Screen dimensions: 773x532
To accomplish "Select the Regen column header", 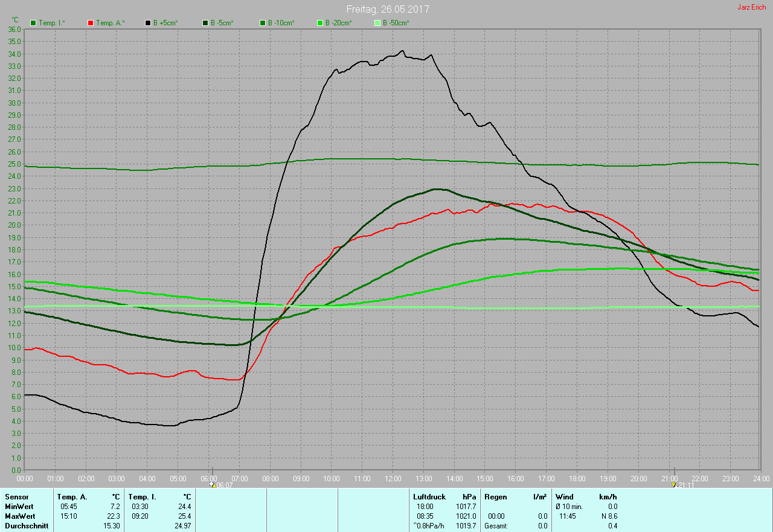I will [496, 497].
